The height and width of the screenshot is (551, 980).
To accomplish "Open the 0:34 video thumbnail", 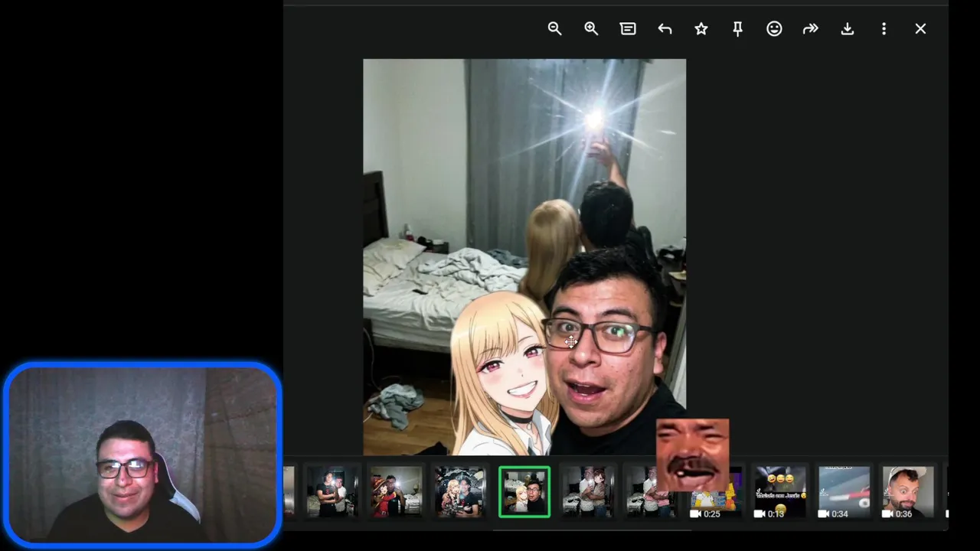I will [x=844, y=492].
